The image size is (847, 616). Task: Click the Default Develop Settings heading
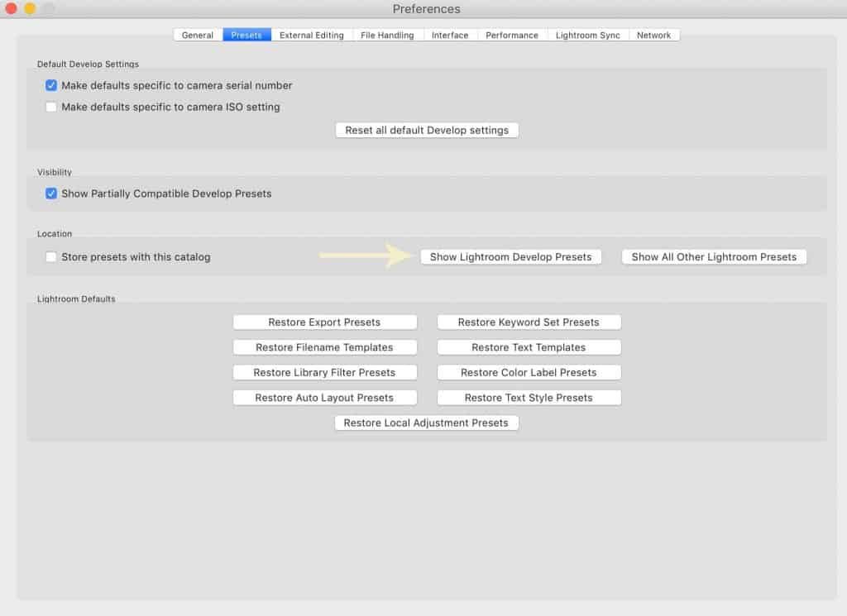point(88,64)
